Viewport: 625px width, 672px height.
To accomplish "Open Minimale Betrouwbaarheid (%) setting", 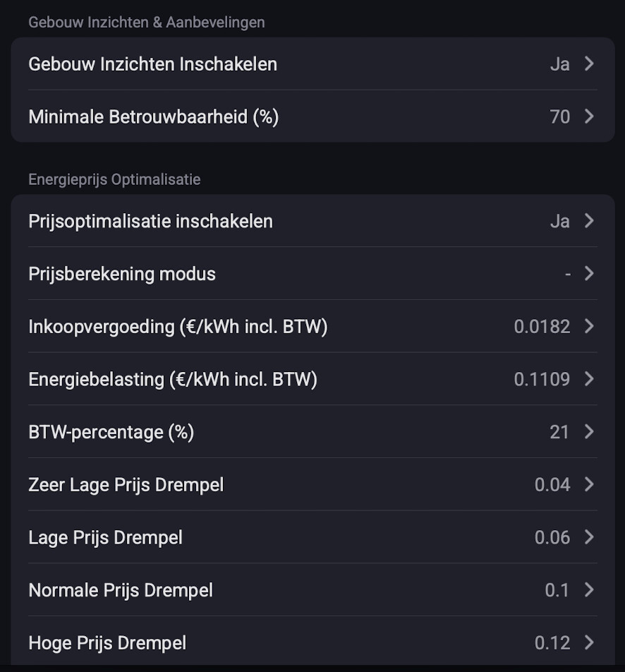I will coord(153,116).
